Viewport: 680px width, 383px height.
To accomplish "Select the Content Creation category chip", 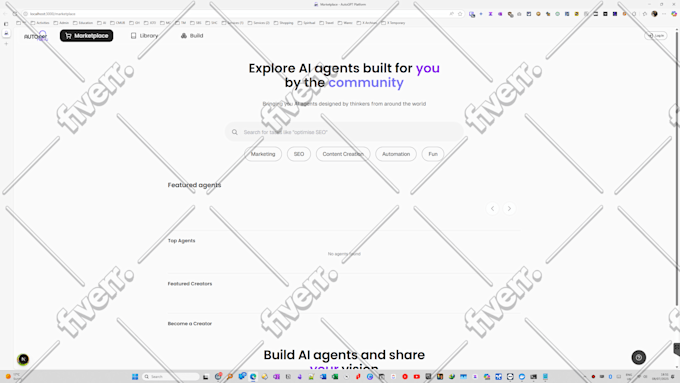I will (343, 154).
